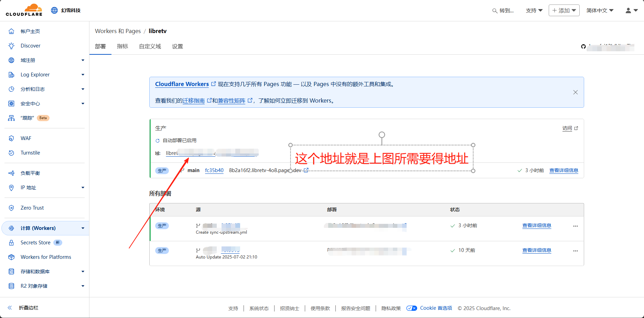This screenshot has height=318, width=644.
Task: Click the 折叠边栏 double-chevron icon
Action: [x=10, y=308]
